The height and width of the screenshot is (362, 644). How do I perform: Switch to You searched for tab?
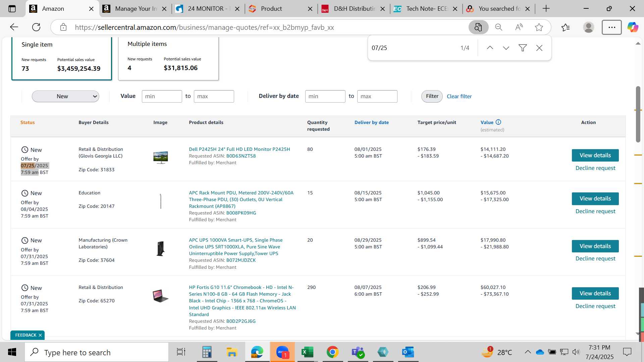pyautogui.click(x=498, y=9)
